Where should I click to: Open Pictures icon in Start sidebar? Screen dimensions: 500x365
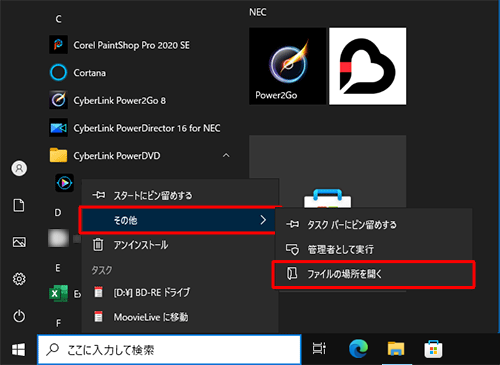[x=19, y=242]
